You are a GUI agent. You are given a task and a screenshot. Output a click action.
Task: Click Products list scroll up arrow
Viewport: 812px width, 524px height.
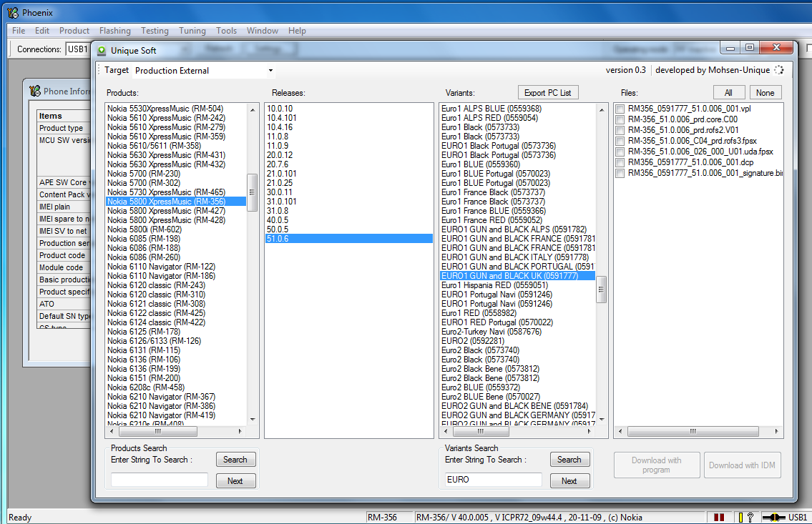253,109
